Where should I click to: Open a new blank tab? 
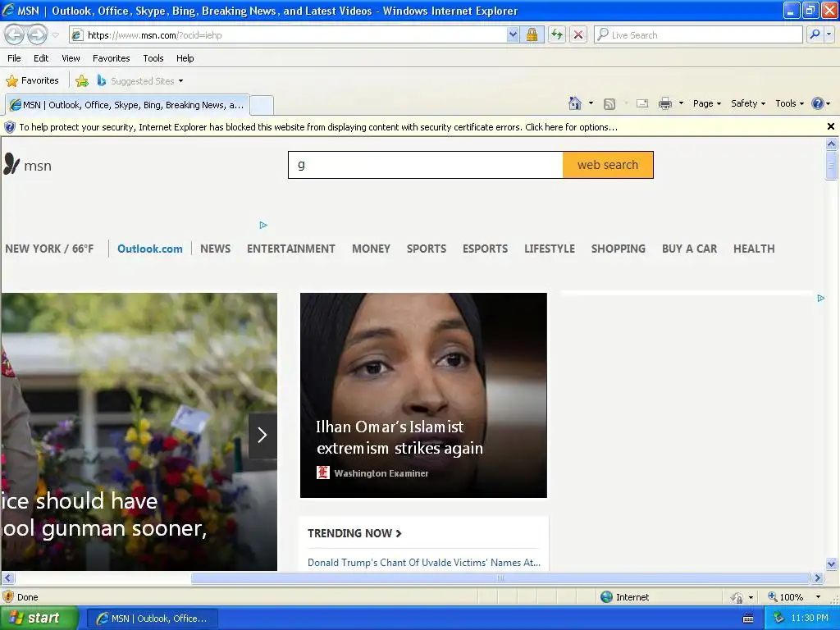coord(262,105)
